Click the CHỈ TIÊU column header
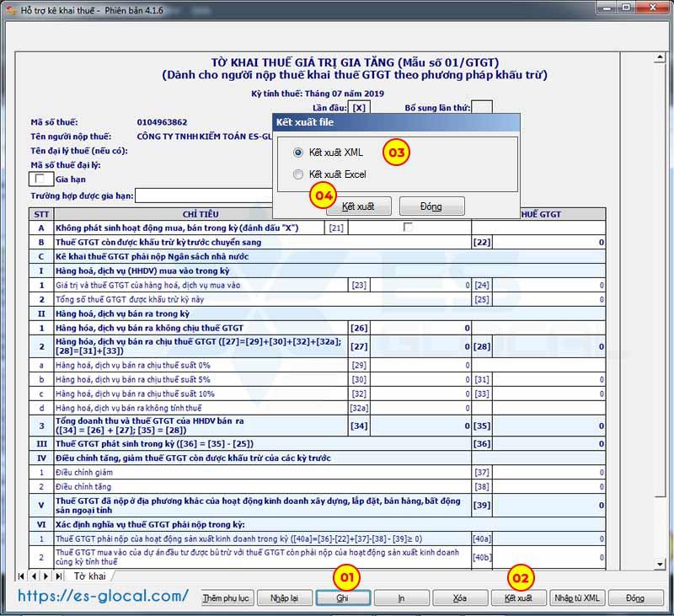 tap(201, 214)
